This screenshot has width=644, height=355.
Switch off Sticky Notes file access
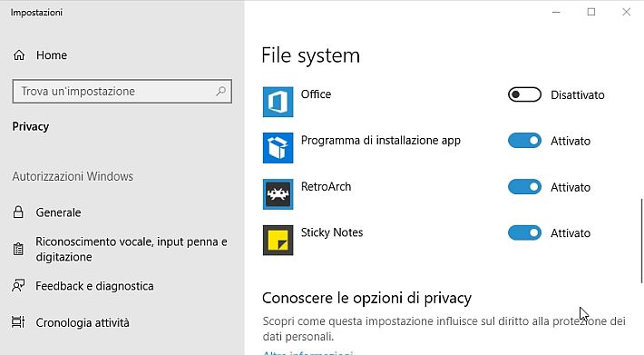tap(524, 232)
